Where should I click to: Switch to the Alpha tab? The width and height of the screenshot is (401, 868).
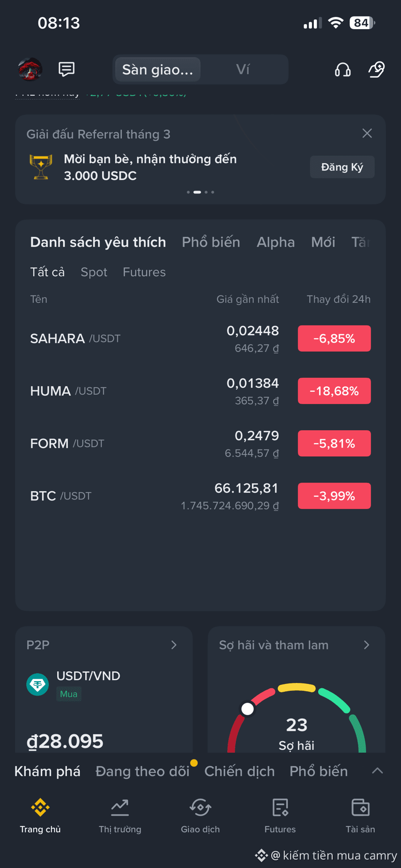(x=276, y=242)
